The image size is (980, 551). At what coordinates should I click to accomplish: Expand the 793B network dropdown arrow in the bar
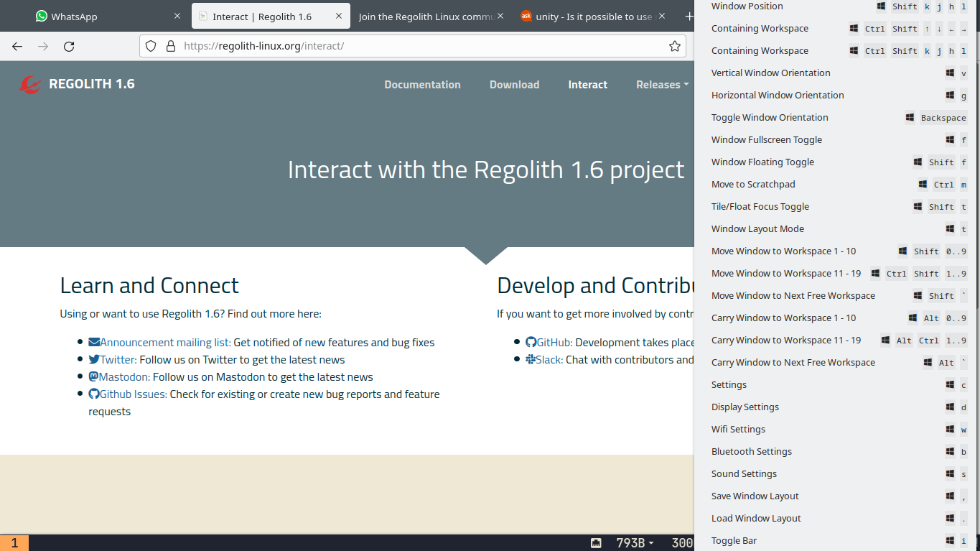click(x=651, y=543)
